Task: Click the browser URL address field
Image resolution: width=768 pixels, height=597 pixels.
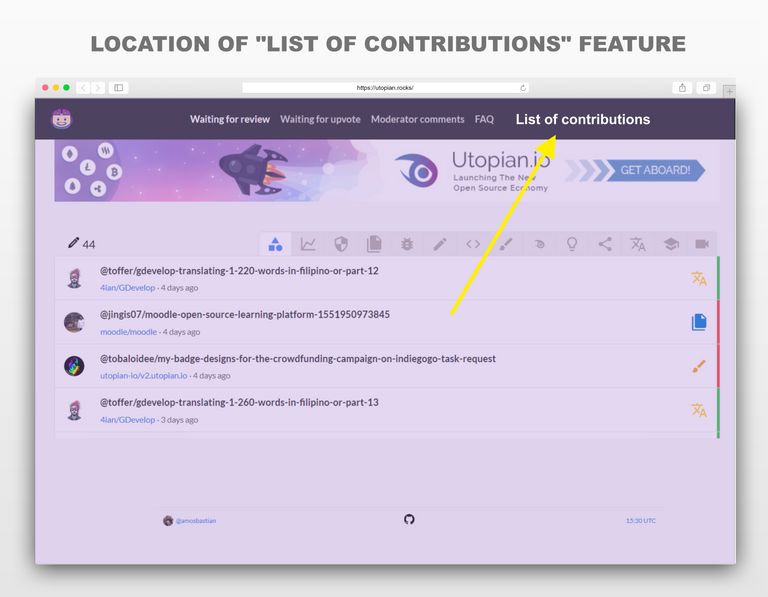Action: [x=385, y=88]
